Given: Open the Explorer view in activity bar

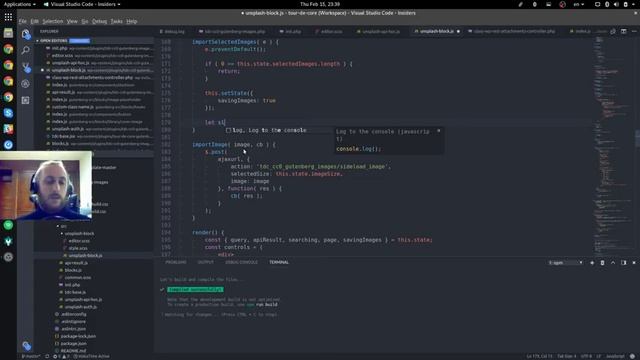Looking at the screenshot, I should click(x=26, y=34).
